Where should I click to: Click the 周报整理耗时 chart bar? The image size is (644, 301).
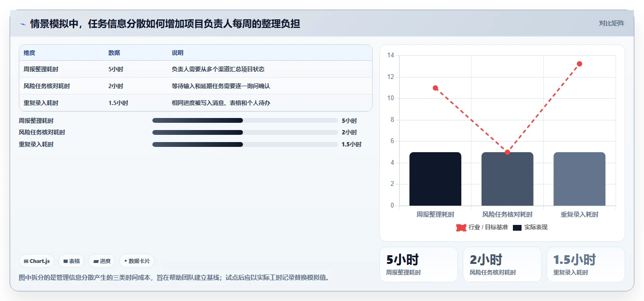[x=435, y=179]
